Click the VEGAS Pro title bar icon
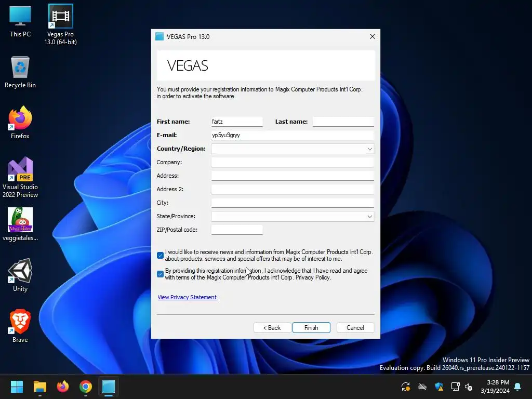Viewport: 532px width, 399px height. pyautogui.click(x=159, y=36)
